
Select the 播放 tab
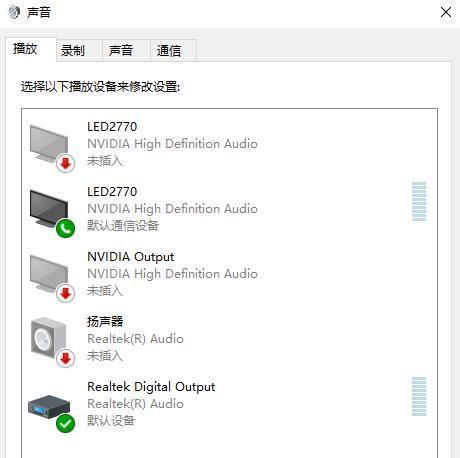click(x=31, y=49)
